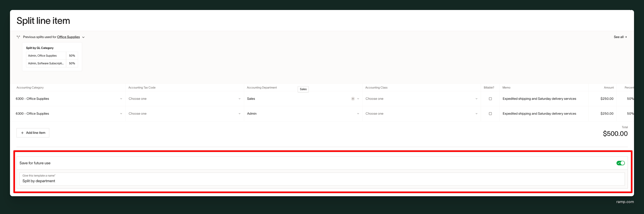Click the Add line item button

(33, 133)
